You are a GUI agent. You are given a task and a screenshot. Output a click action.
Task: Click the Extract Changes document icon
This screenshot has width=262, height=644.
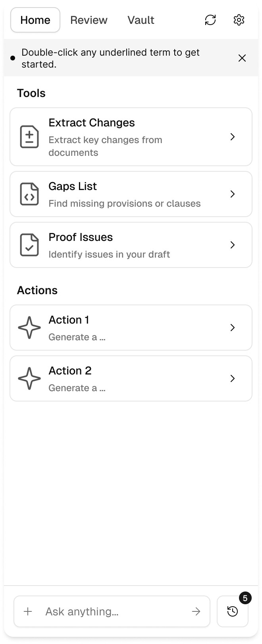click(x=29, y=137)
